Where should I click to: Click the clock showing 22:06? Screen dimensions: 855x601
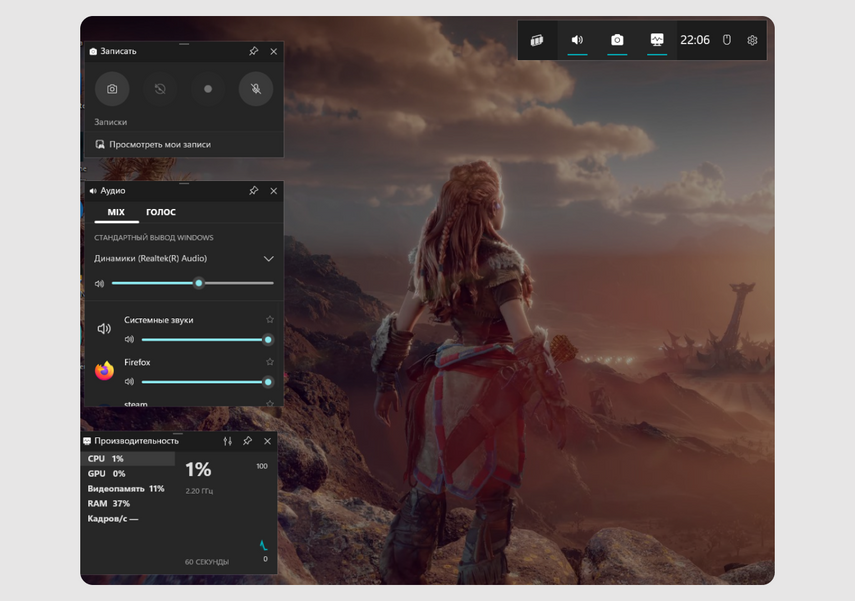pyautogui.click(x=695, y=40)
